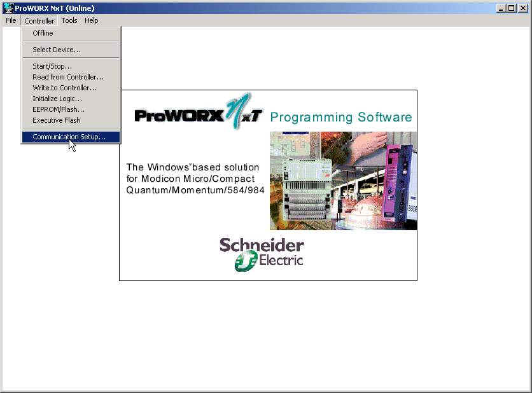Close the ProWORX NxT window
This screenshot has width=532, height=393.
[x=523, y=8]
